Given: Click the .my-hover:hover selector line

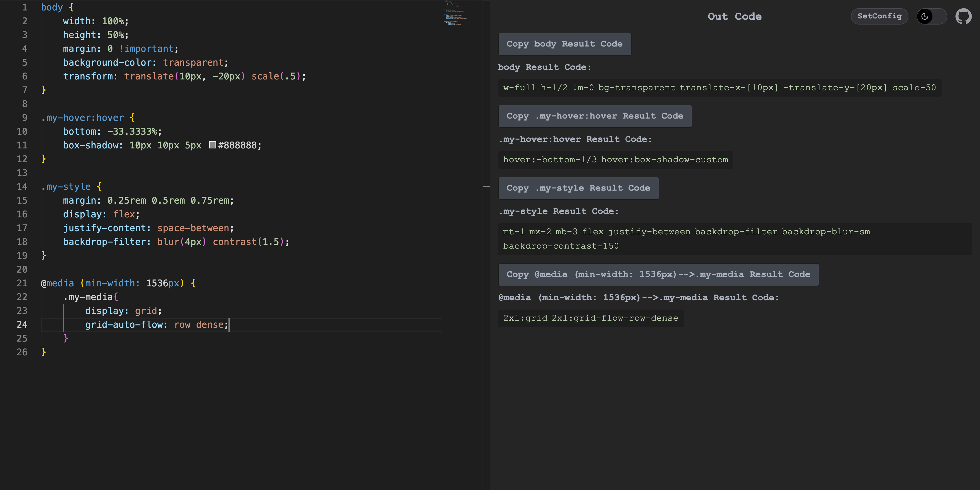Looking at the screenshot, I should [88, 118].
